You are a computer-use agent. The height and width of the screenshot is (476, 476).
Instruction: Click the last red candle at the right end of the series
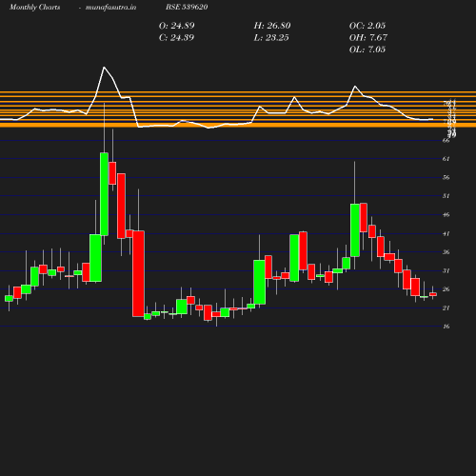point(433,294)
